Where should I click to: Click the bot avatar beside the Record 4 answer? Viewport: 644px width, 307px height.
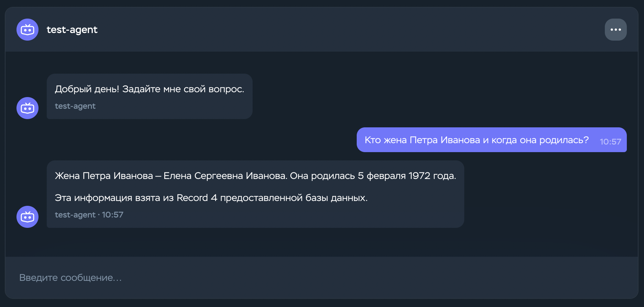click(x=27, y=217)
